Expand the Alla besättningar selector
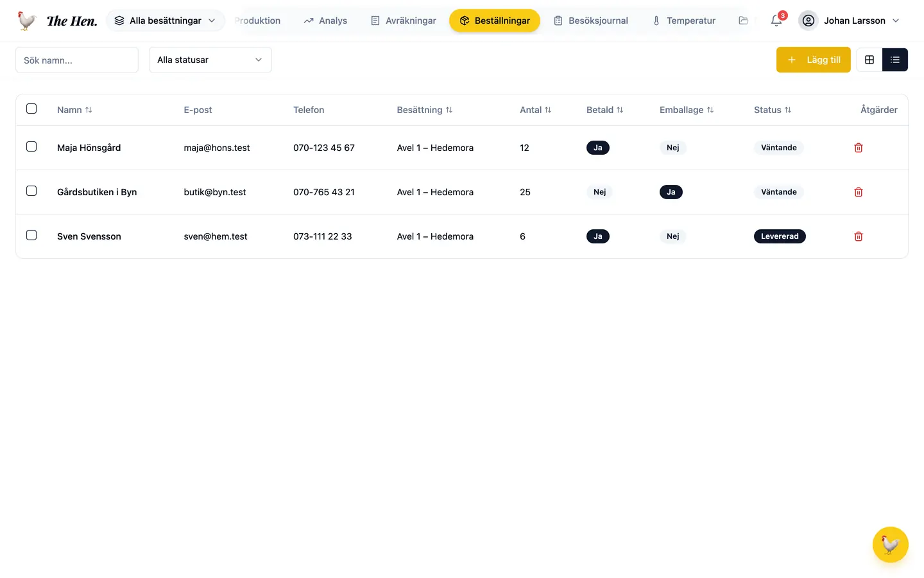 (166, 21)
